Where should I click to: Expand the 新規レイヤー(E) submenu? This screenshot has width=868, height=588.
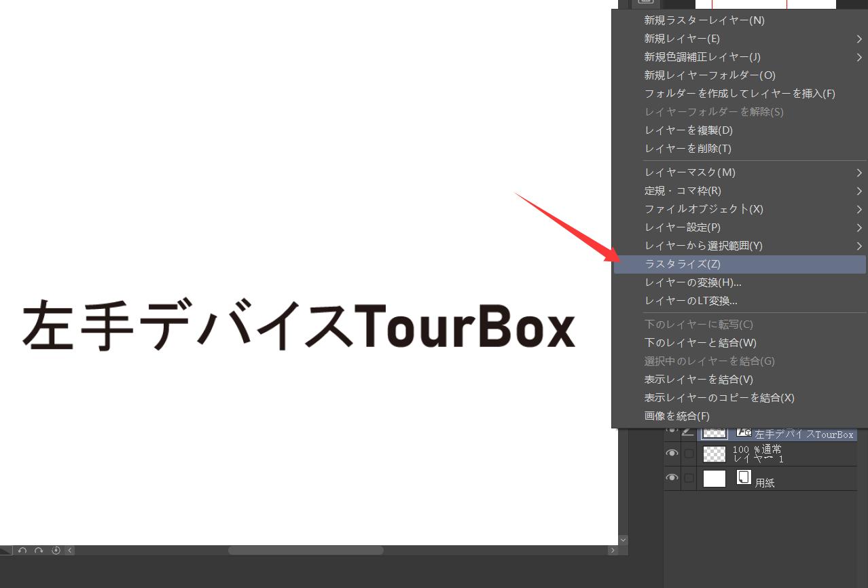click(682, 39)
